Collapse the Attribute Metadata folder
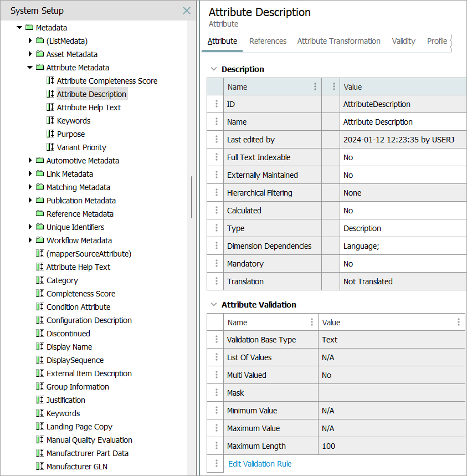467x476 pixels. [30, 68]
